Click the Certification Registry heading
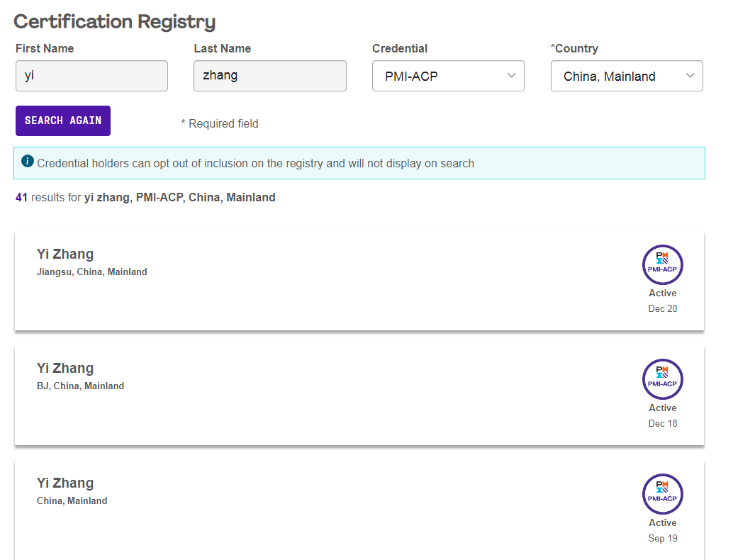The width and height of the screenshot is (733, 560). [x=115, y=22]
